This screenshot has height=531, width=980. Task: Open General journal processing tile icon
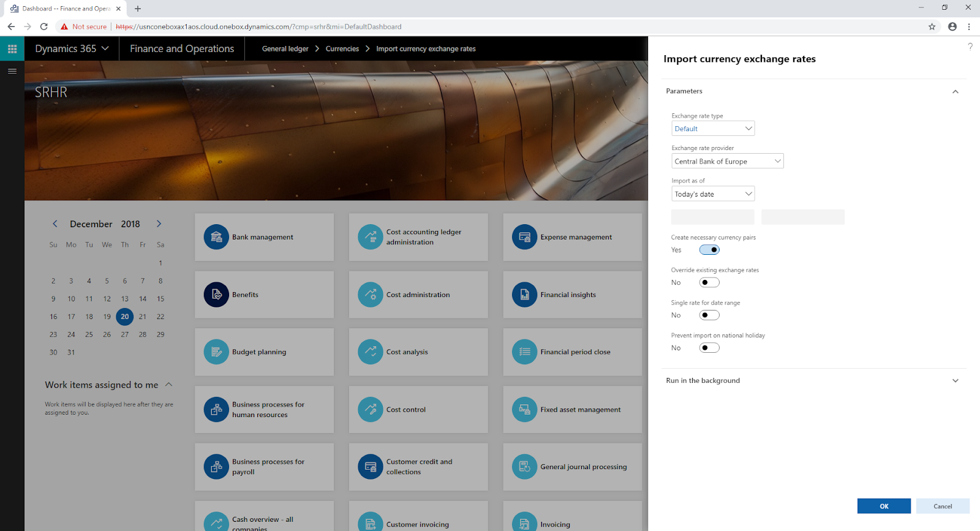[525, 467]
